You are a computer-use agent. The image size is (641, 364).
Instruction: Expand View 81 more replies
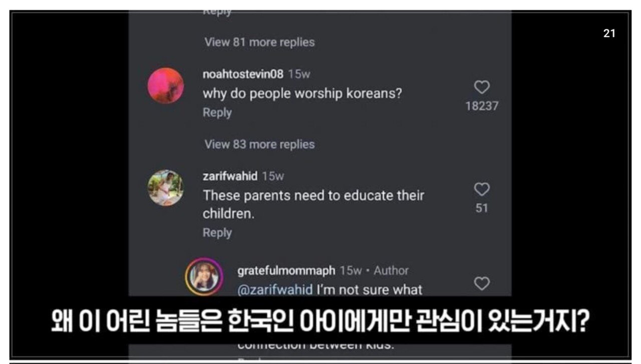259,42
